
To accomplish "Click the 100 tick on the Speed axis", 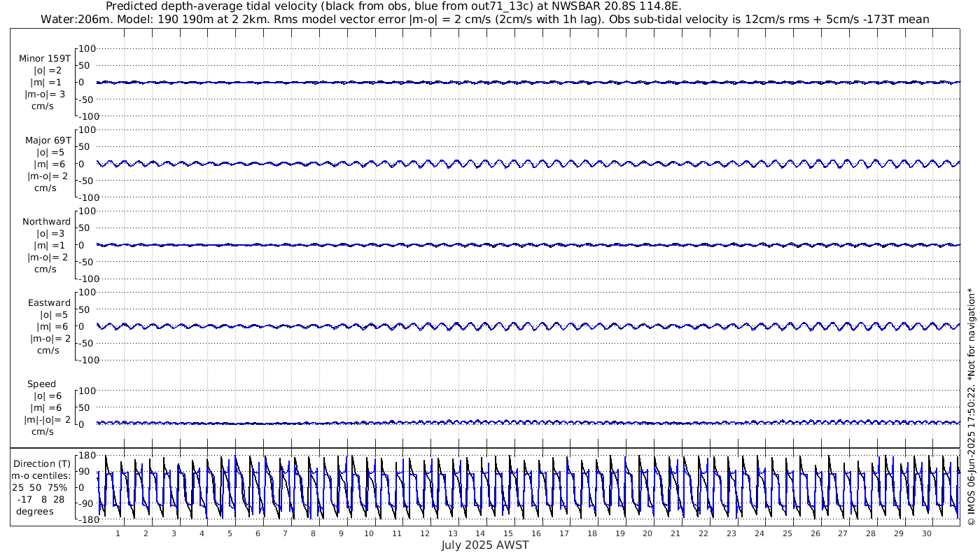I will (x=86, y=391).
